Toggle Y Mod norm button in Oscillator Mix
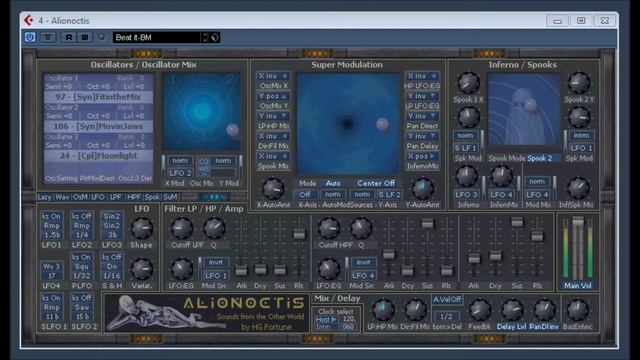 click(x=223, y=161)
